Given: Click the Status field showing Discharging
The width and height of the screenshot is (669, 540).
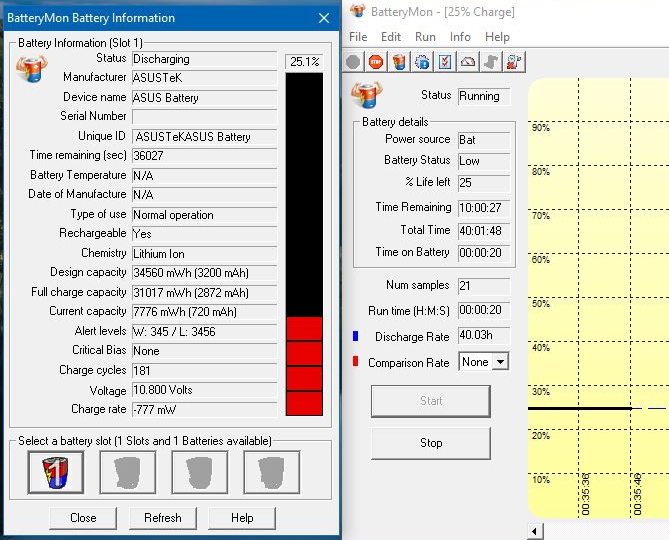Looking at the screenshot, I should coord(204,59).
